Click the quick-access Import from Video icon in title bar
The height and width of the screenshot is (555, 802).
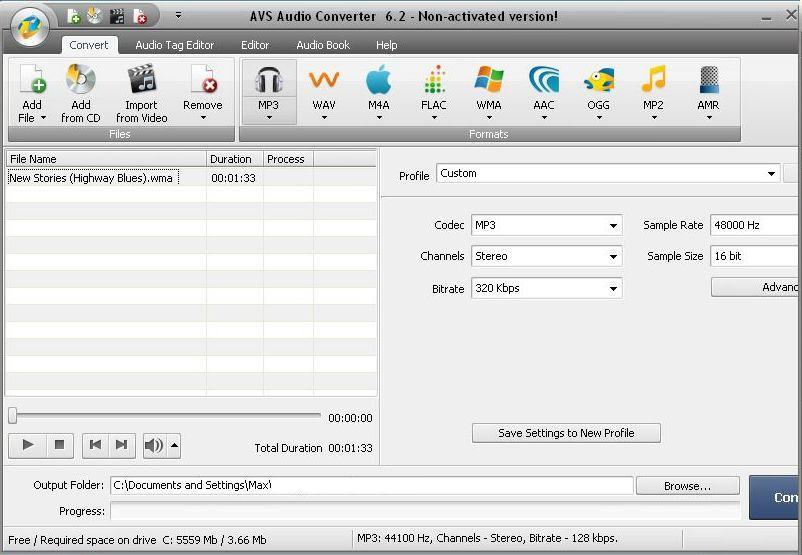pos(117,16)
